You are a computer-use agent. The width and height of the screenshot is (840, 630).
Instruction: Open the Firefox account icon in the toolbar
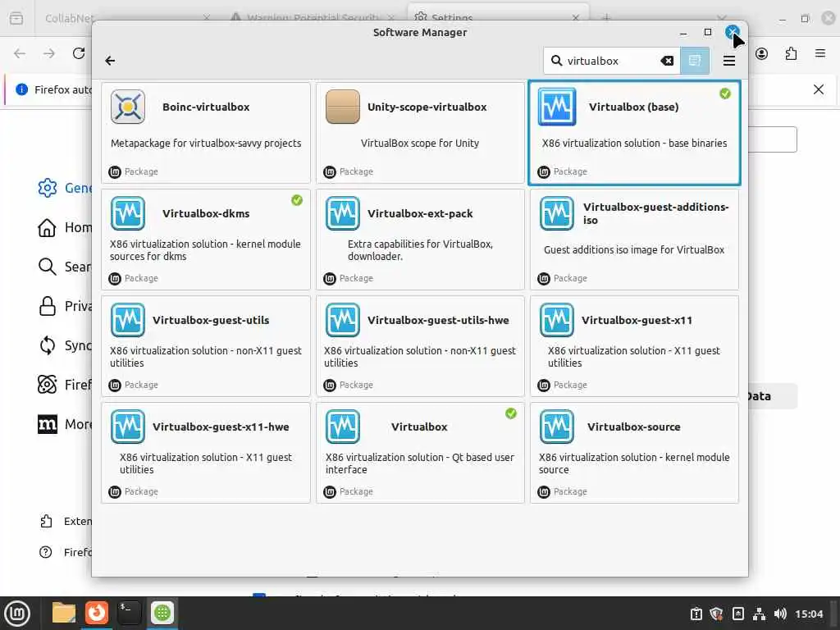pos(761,53)
